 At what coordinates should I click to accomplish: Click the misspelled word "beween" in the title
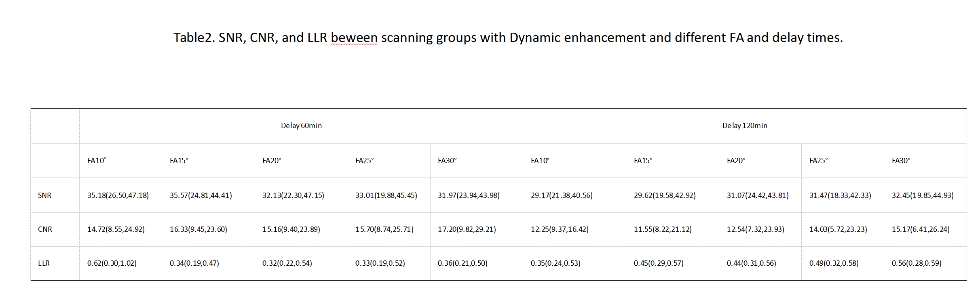click(x=354, y=38)
